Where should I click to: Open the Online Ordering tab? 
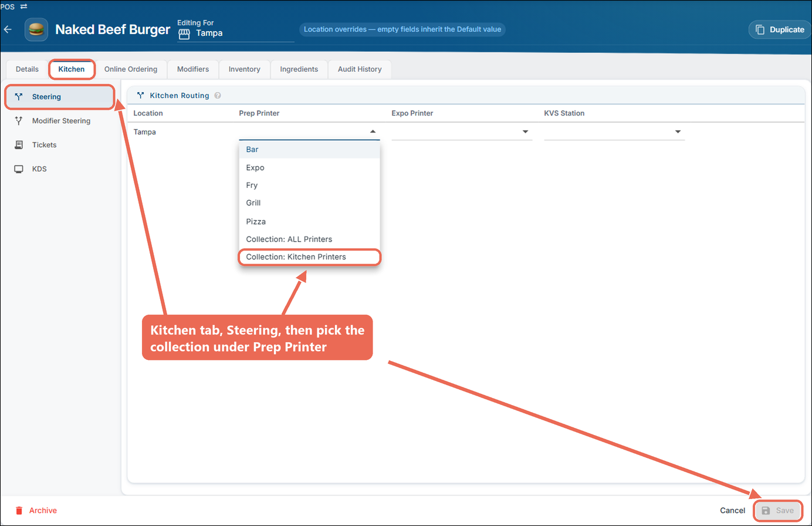point(131,69)
